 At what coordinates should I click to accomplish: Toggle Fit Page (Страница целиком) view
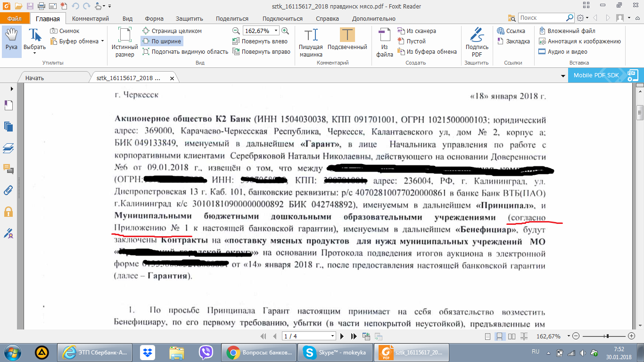tap(172, 31)
